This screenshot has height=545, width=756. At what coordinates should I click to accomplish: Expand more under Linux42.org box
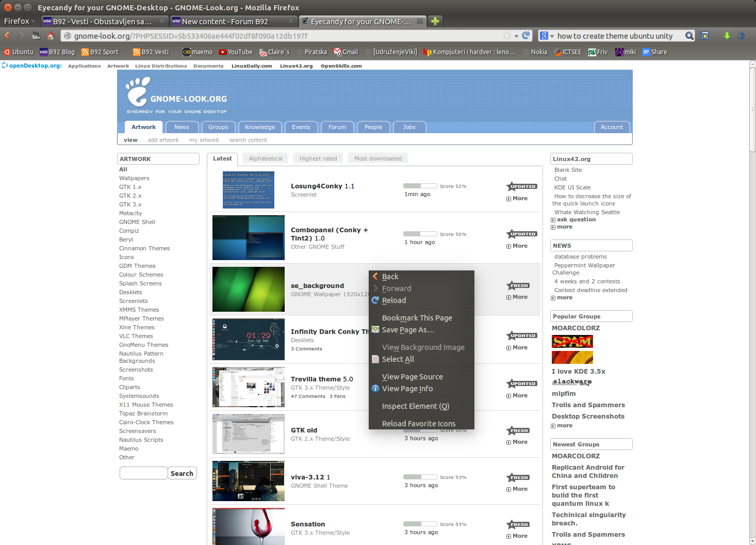562,227
